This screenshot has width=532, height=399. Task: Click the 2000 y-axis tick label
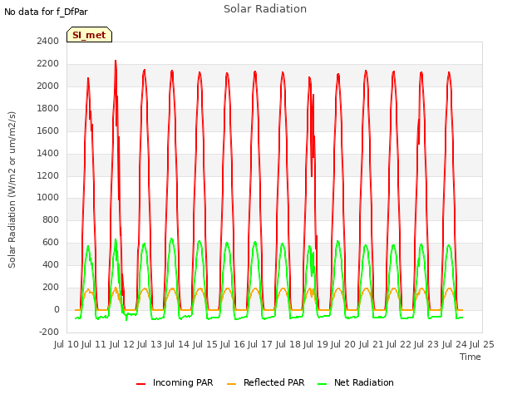click(x=48, y=86)
